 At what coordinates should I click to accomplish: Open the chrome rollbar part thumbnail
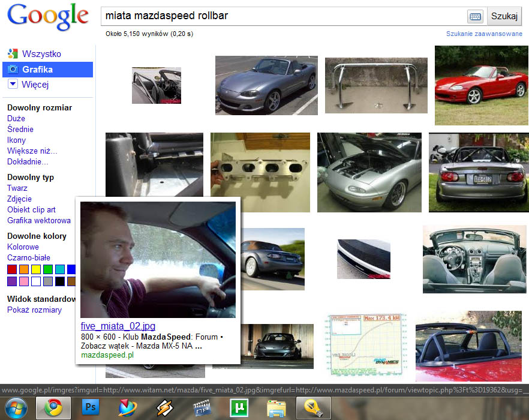376,85
